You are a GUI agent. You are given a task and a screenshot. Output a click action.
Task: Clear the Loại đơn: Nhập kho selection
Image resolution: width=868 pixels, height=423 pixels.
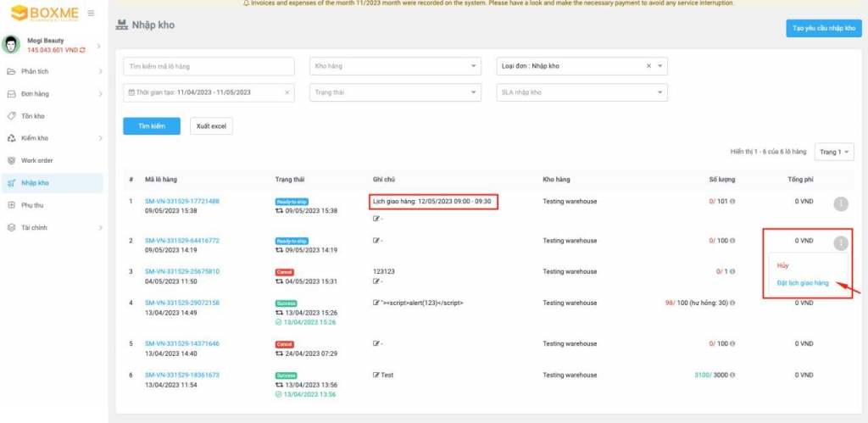(648, 66)
